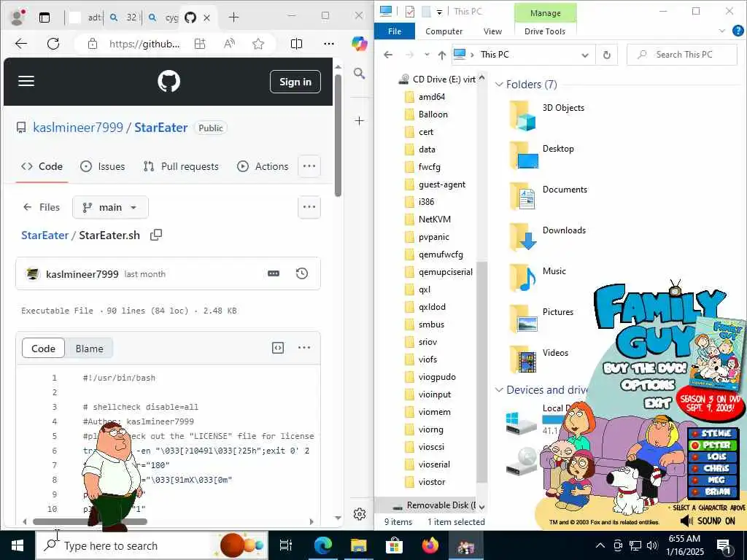Viewport: 747px width, 560px height.
Task: Select BRIAN character option
Action: coord(712,491)
